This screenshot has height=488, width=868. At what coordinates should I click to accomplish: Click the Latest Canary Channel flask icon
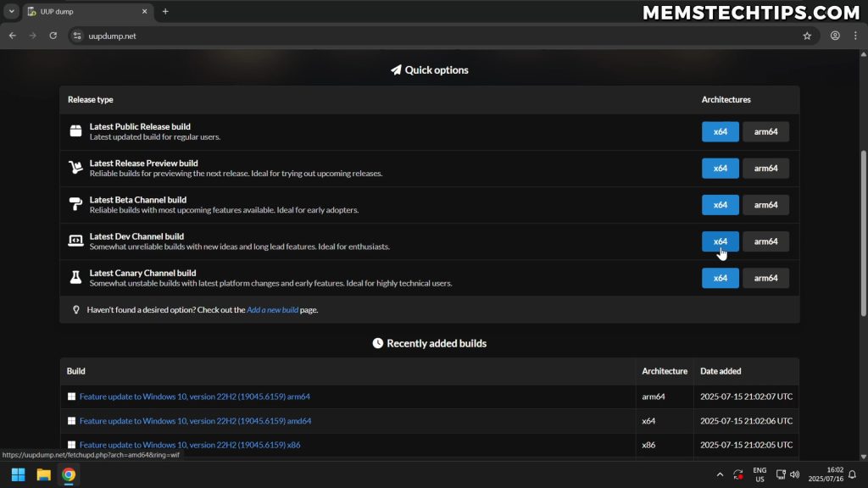(x=75, y=277)
